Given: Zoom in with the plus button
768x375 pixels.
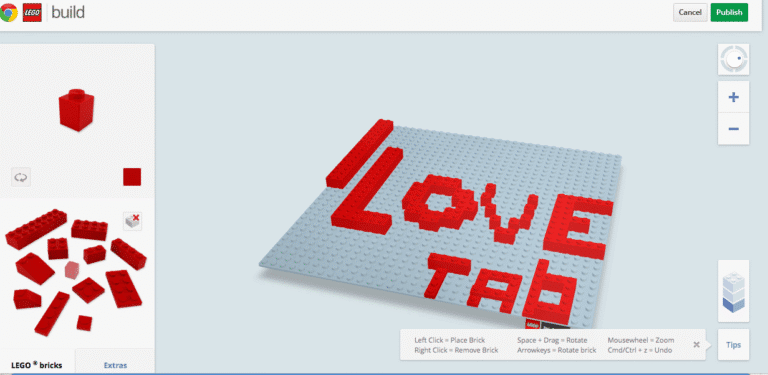Looking at the screenshot, I should [x=733, y=97].
